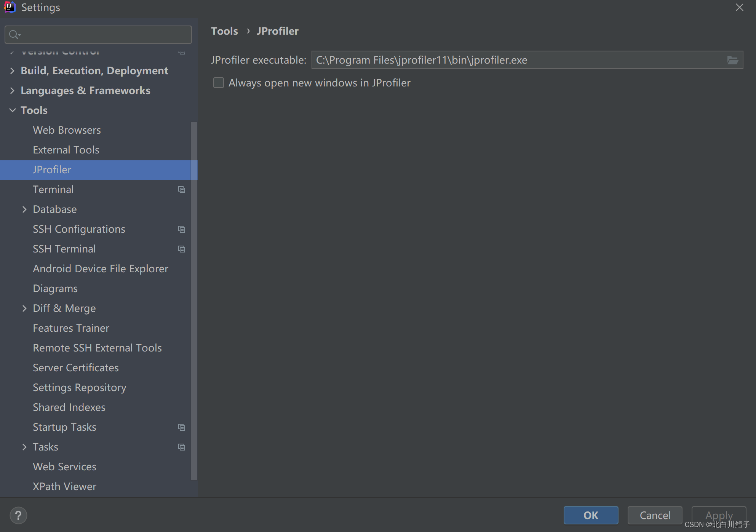Click copy icon beside SSH Configurations
Image resolution: width=756 pixels, height=532 pixels.
pos(182,229)
